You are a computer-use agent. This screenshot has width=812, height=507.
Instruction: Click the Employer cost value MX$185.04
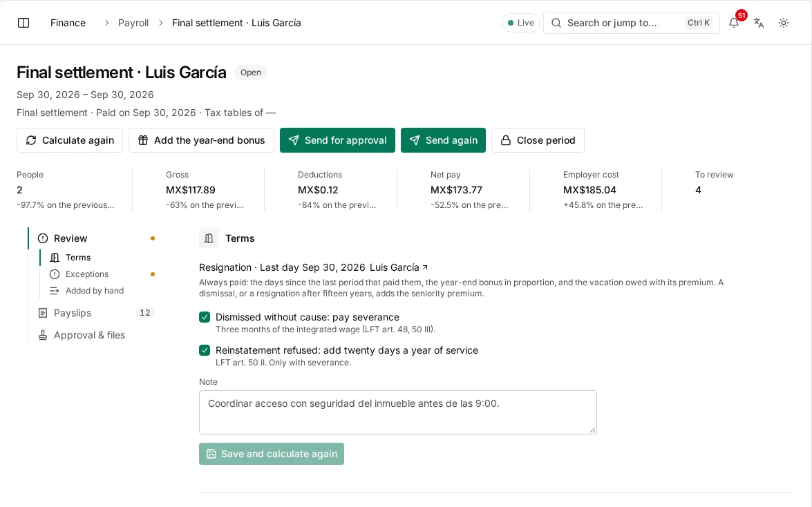590,190
